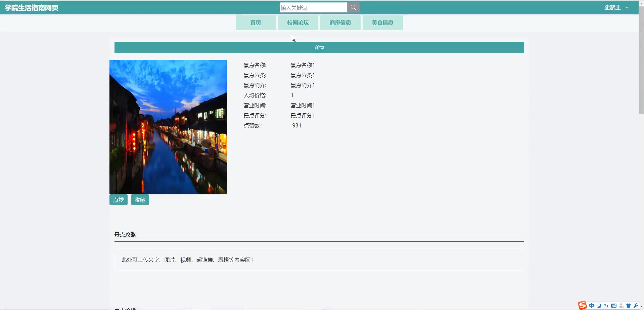Click the 学院生活指南网页 site title
644x310 pixels.
click(32, 8)
